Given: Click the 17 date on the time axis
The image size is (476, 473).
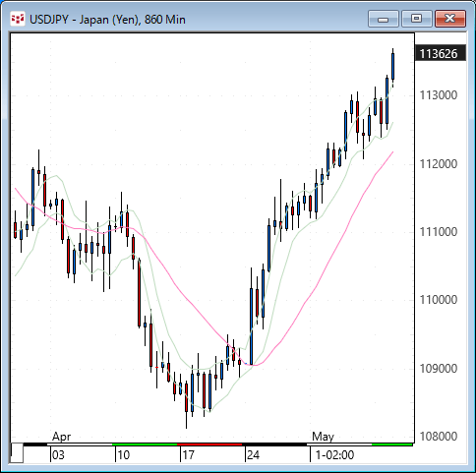Looking at the screenshot, I should [x=188, y=455].
